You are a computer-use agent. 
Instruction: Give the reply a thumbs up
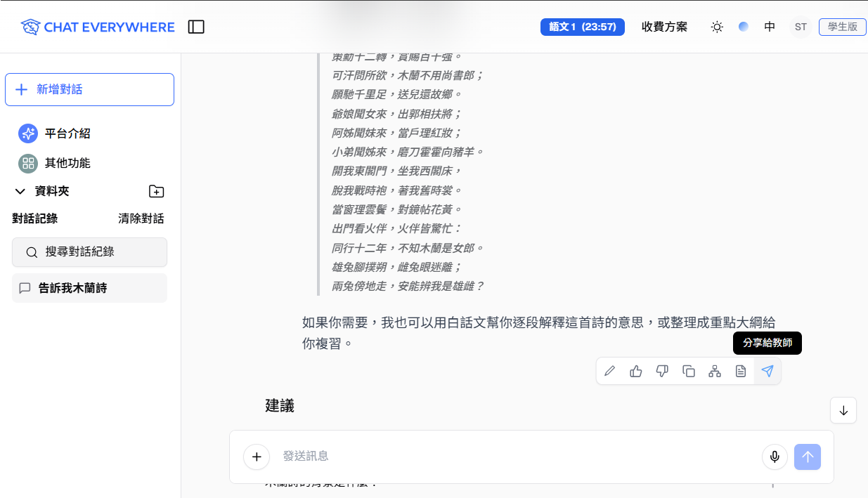[636, 371]
